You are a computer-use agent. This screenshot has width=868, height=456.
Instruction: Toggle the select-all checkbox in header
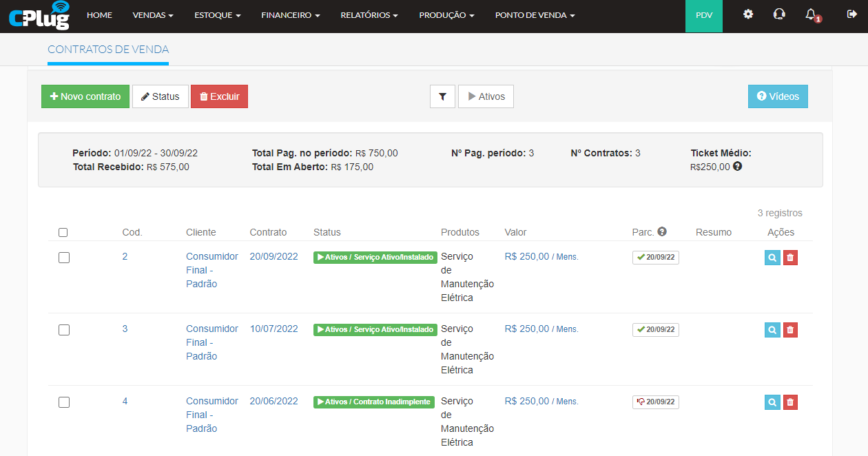[x=63, y=233]
